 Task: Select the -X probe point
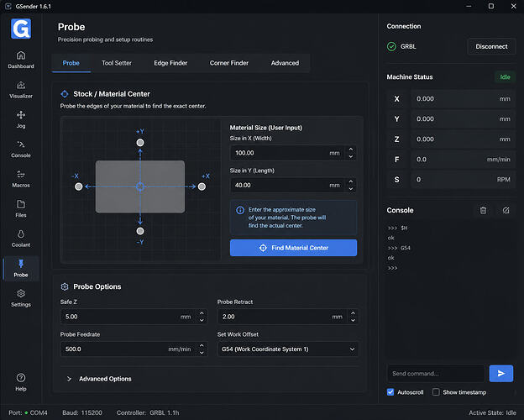79,186
